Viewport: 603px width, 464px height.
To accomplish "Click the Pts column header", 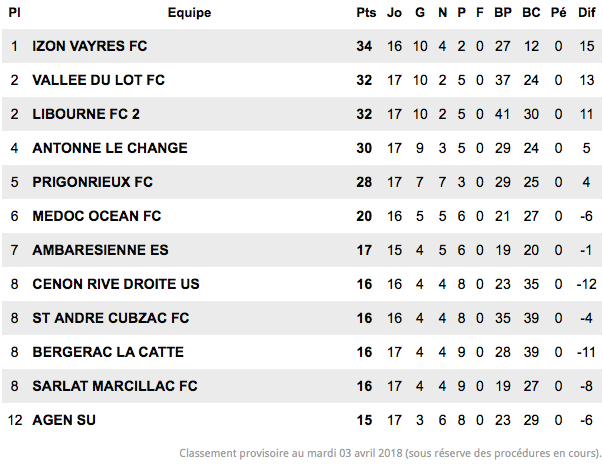I will pos(366,13).
